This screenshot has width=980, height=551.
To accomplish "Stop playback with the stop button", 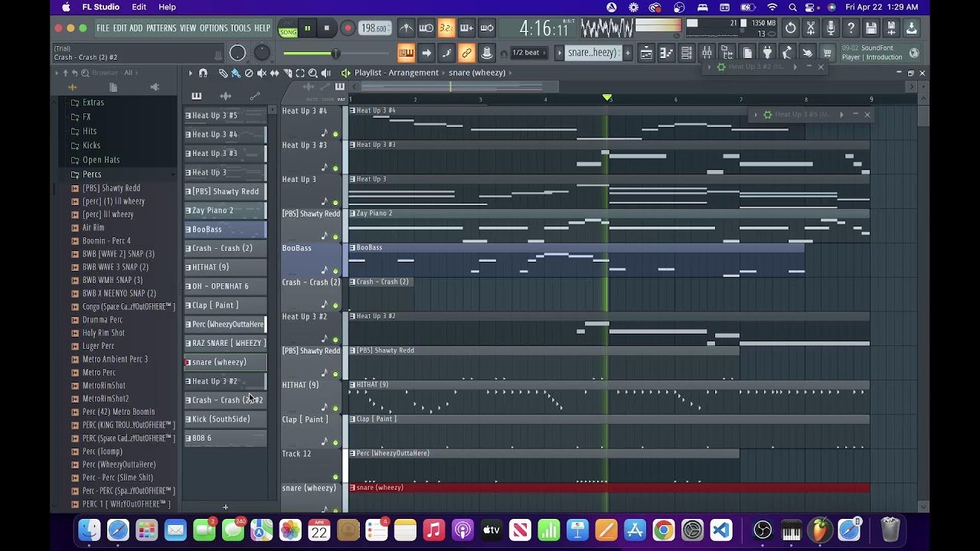I will (x=327, y=28).
